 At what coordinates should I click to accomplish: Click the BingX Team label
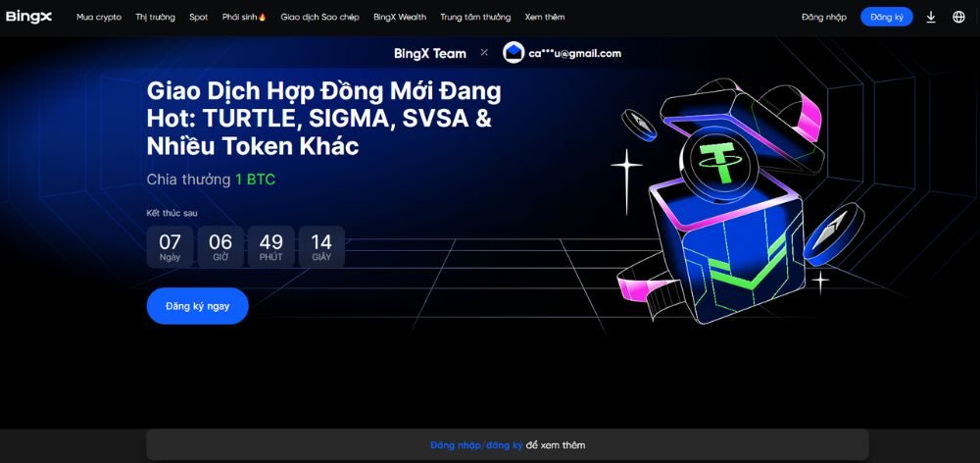[430, 53]
